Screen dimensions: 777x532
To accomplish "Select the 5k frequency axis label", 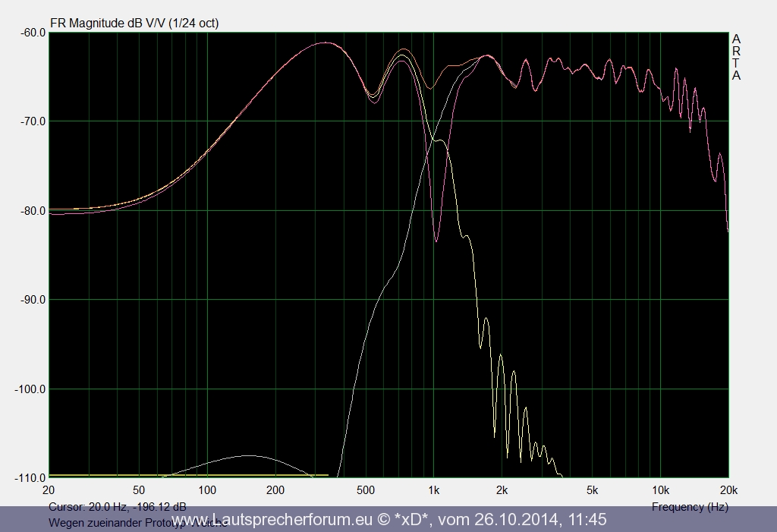I will click(592, 489).
